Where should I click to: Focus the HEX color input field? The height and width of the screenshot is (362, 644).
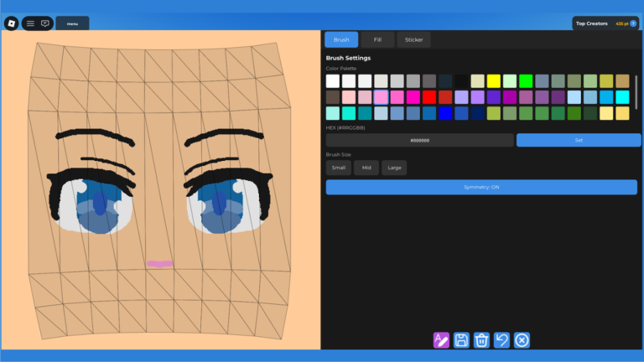point(420,140)
